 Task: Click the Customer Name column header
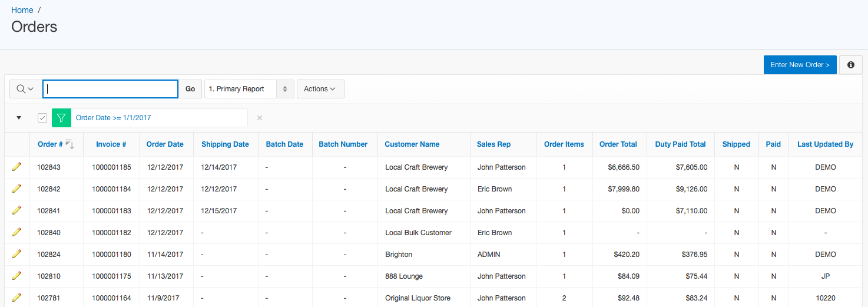click(x=412, y=144)
